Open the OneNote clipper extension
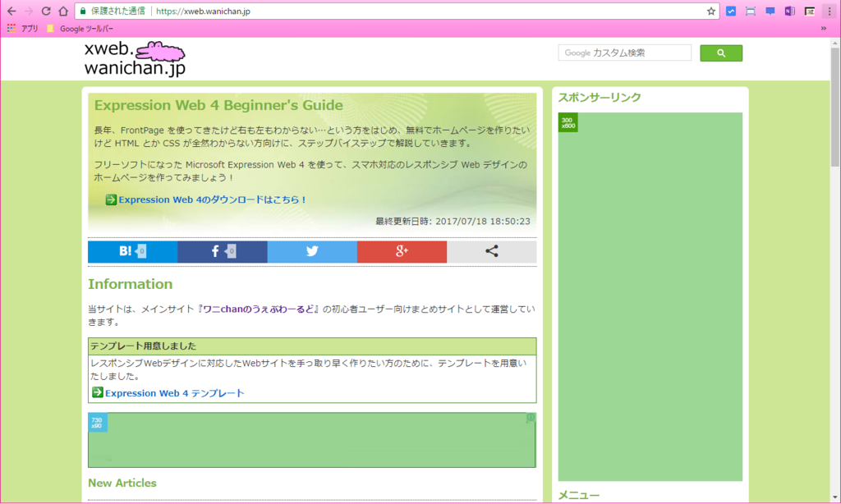Image resolution: width=841 pixels, height=504 pixels. click(x=789, y=11)
